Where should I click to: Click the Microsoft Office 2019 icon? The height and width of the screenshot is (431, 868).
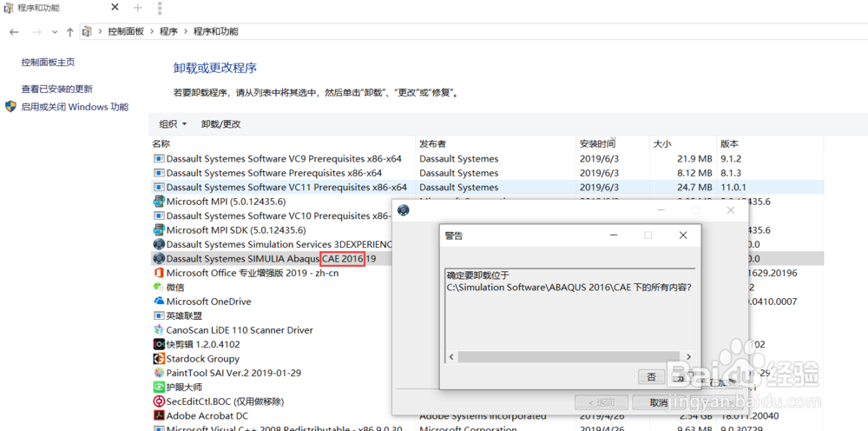[159, 273]
